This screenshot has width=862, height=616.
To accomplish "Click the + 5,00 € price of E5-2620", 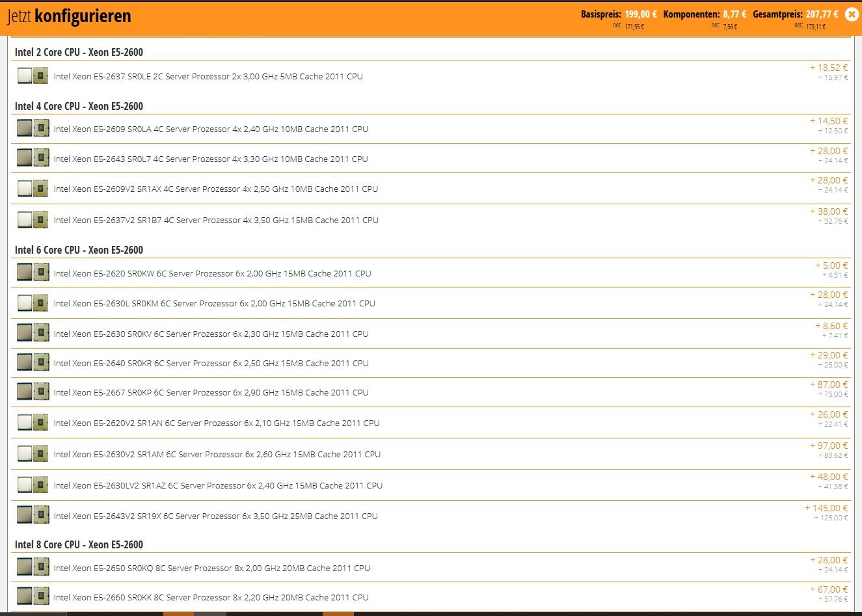I will click(831, 265).
